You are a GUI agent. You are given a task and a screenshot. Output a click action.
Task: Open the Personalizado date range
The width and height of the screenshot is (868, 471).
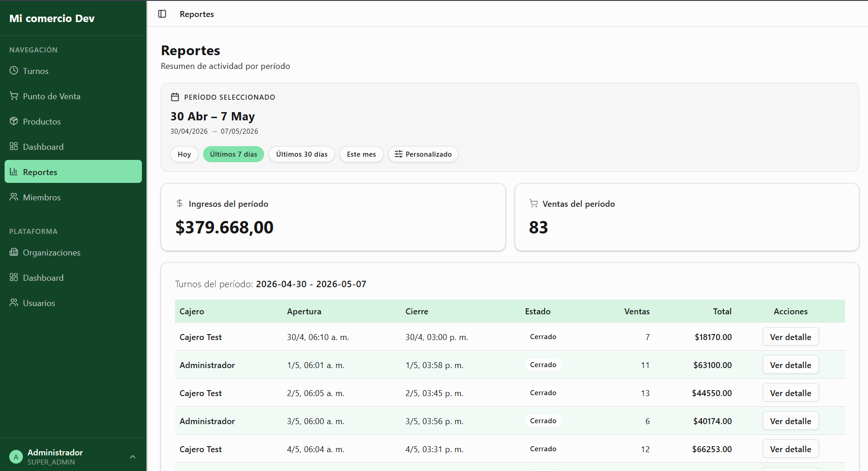coord(423,154)
